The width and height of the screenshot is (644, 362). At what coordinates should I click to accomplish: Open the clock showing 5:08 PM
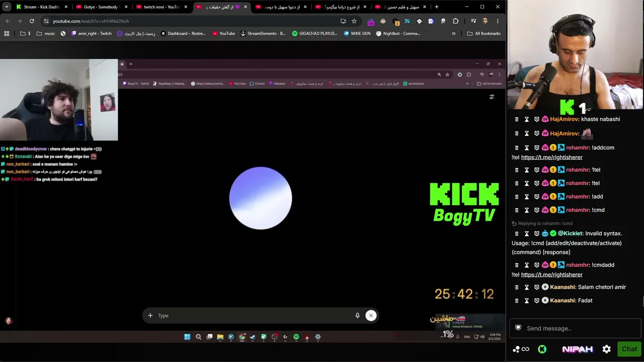495,337
